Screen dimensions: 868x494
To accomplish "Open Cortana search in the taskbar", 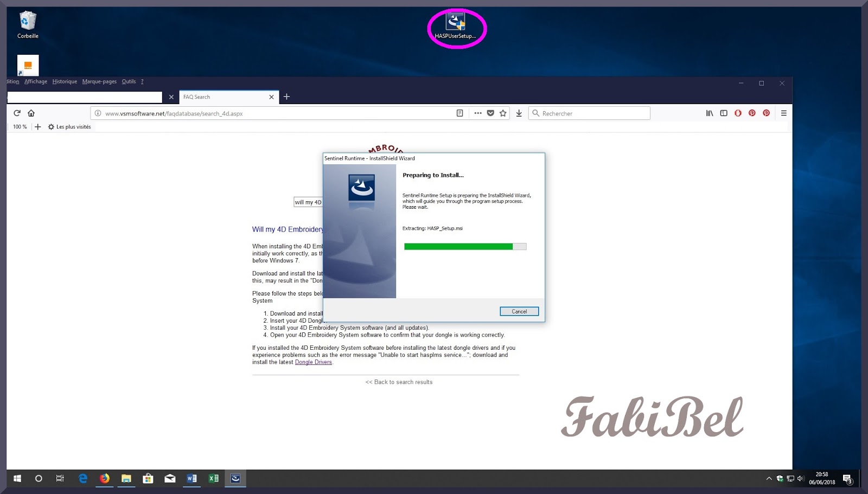I will [x=39, y=478].
